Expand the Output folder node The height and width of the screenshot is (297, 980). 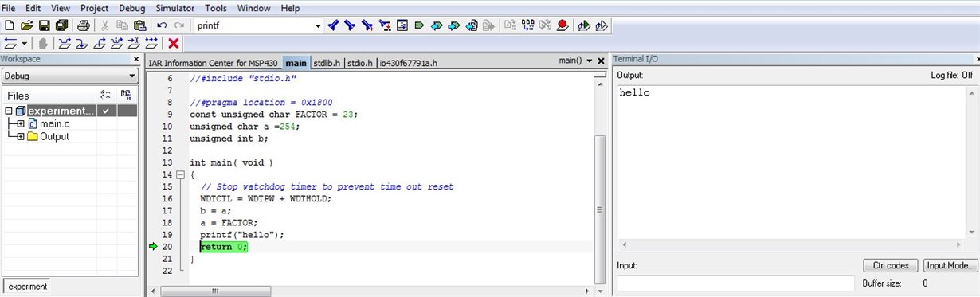pos(21,137)
